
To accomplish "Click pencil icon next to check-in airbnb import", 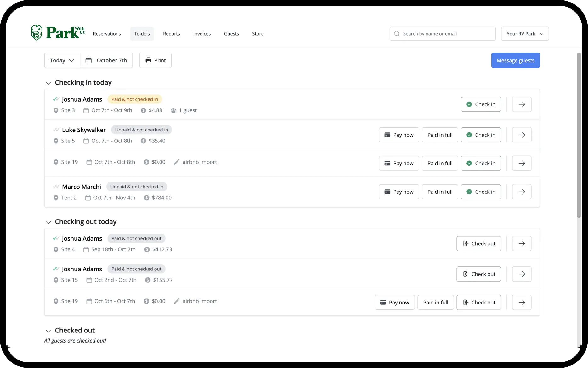I will tap(177, 162).
